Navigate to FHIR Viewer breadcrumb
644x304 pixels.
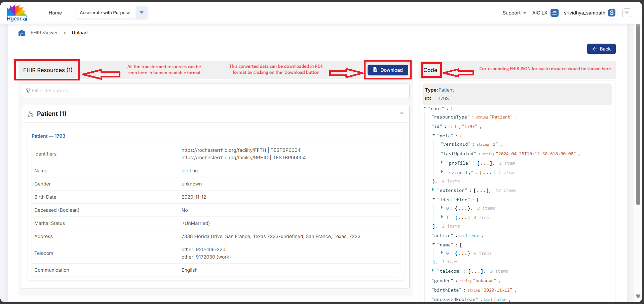44,33
